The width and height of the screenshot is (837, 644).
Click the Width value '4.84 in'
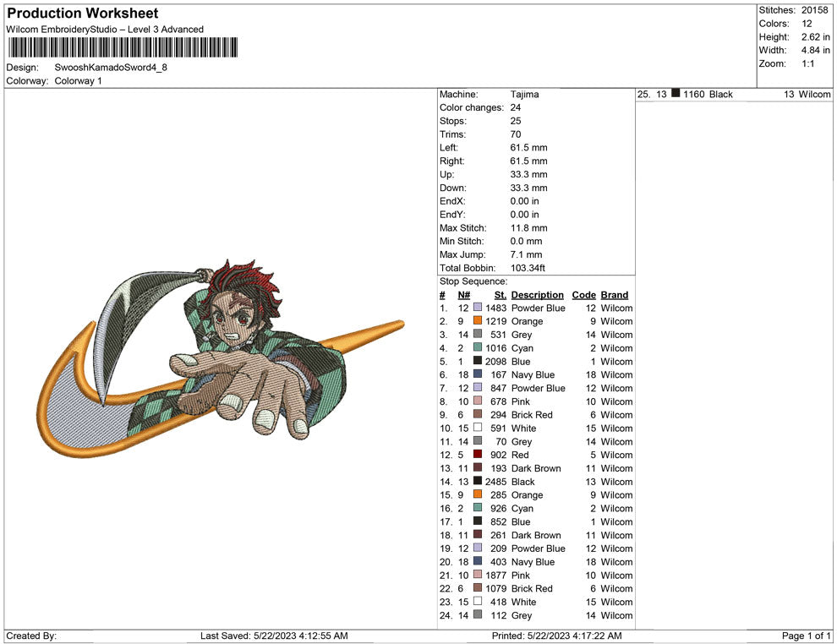[x=815, y=50]
